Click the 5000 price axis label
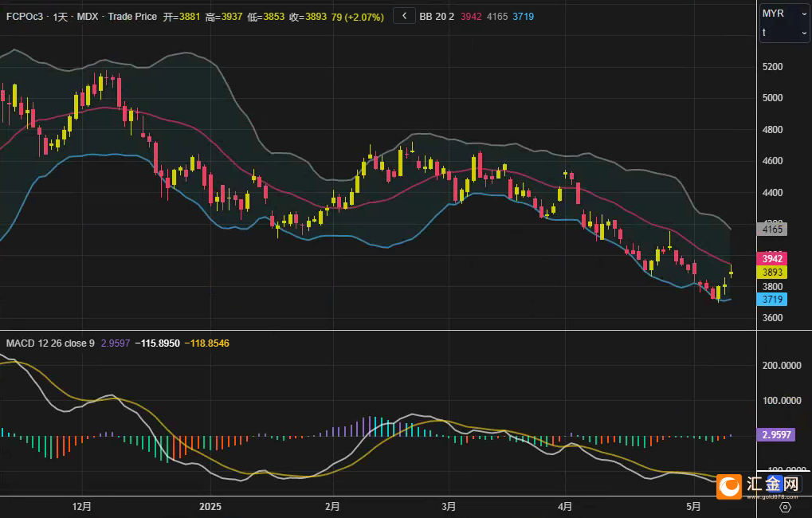The height and width of the screenshot is (518, 812). click(772, 98)
